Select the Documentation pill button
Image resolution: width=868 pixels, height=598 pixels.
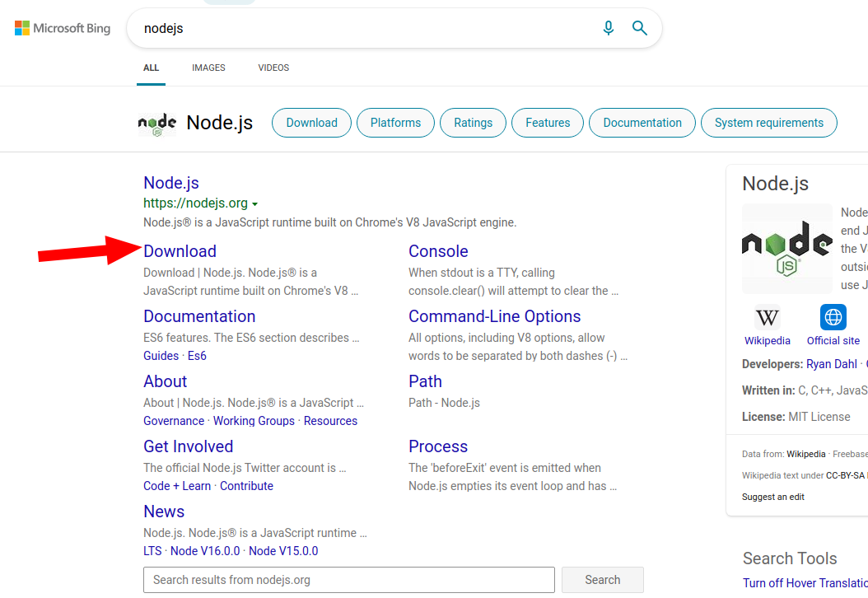coord(642,123)
